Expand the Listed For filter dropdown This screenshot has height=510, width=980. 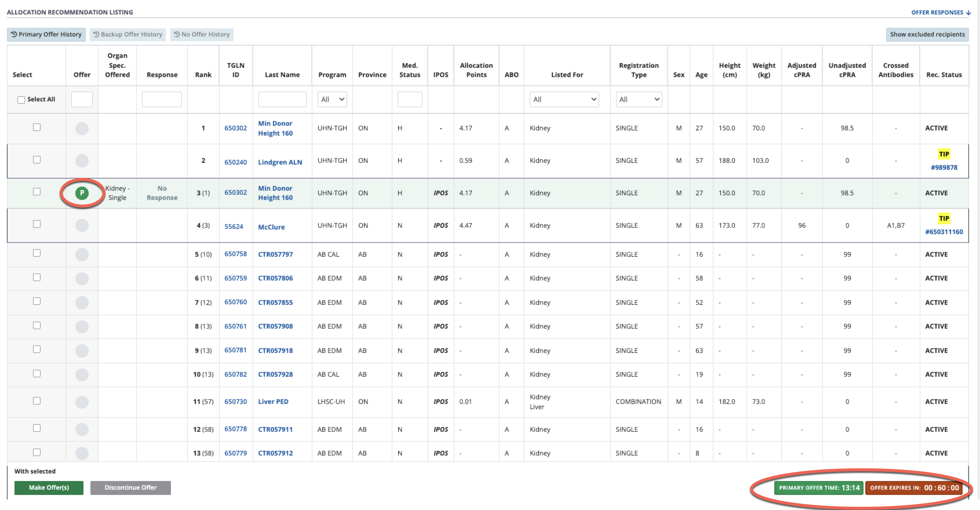point(564,99)
